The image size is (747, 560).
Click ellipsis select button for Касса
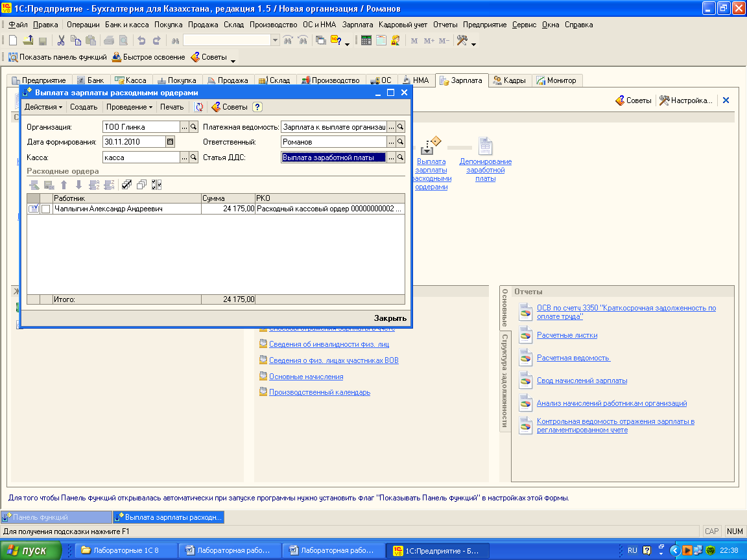(x=184, y=157)
